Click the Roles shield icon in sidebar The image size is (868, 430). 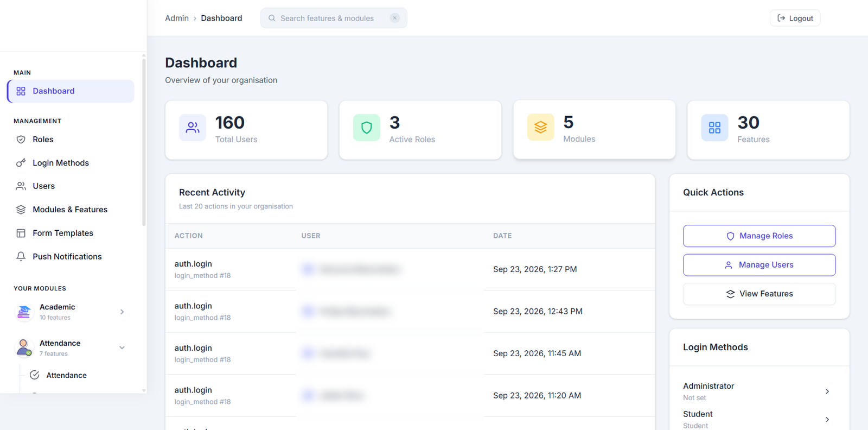(21, 140)
